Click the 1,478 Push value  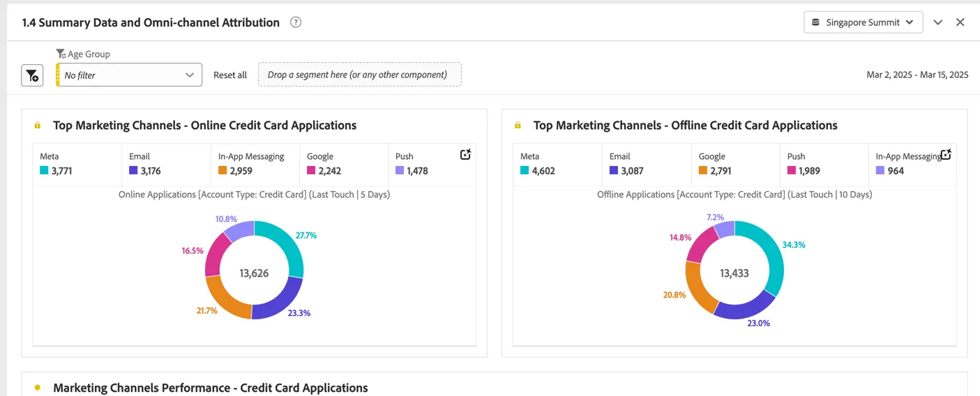(417, 171)
